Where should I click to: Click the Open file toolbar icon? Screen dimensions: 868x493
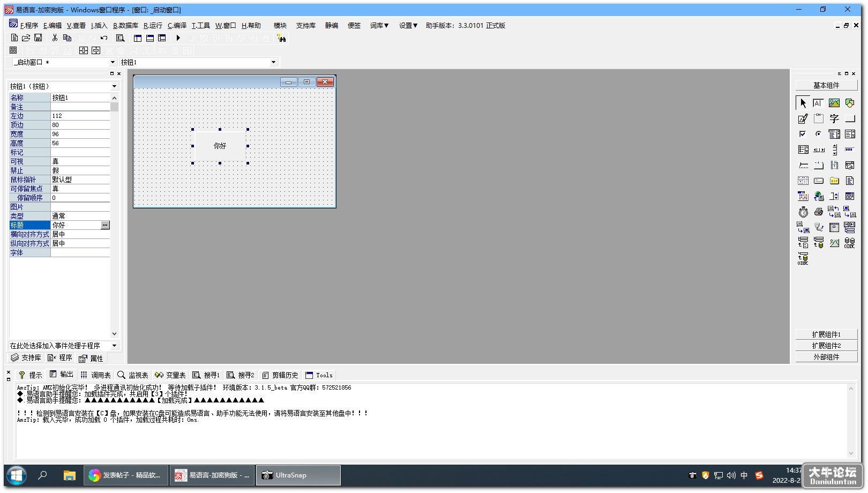[x=26, y=38]
